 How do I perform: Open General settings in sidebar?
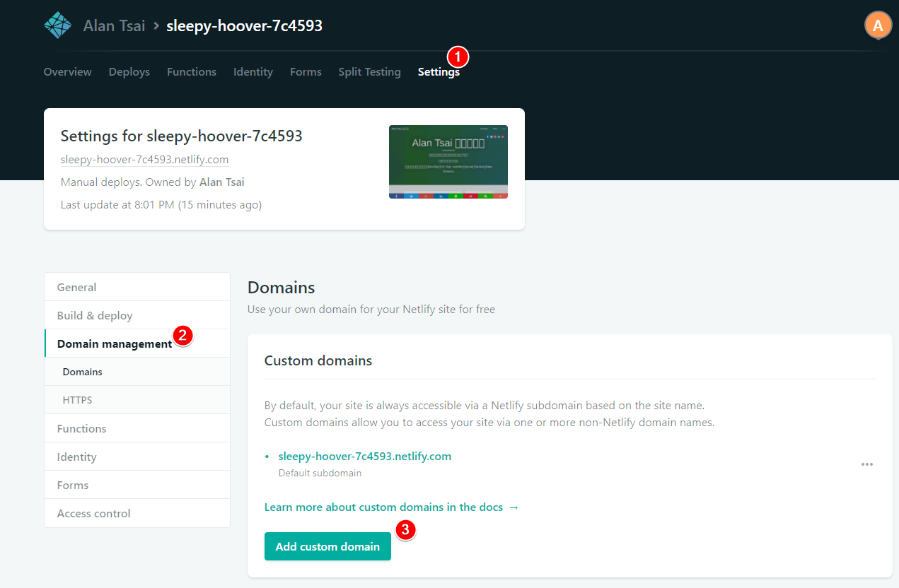[137, 287]
